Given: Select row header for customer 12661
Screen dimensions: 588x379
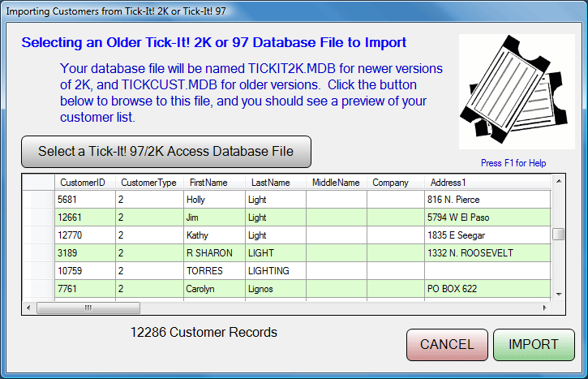Looking at the screenshot, I should (x=39, y=217).
